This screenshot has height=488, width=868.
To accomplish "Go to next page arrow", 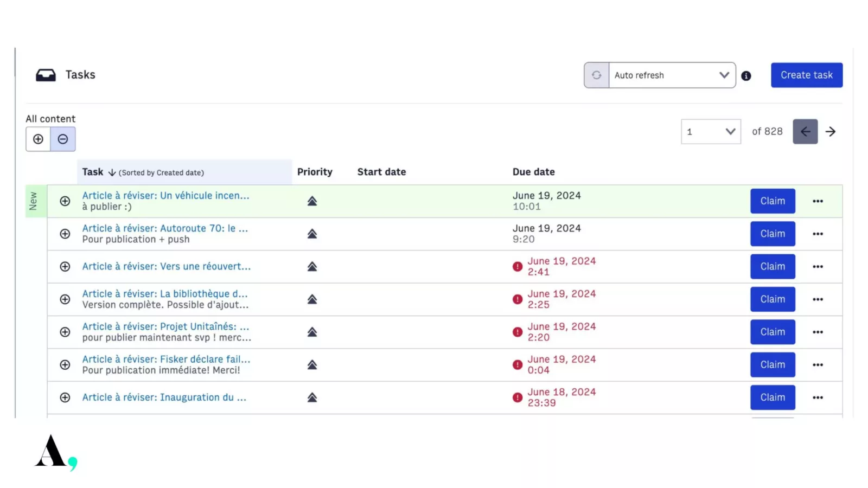I will pos(831,132).
